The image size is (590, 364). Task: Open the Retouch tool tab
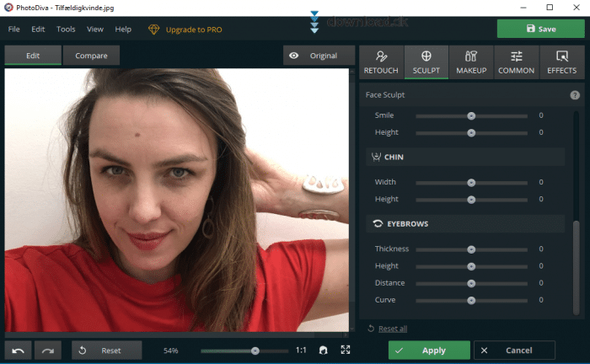coord(382,62)
